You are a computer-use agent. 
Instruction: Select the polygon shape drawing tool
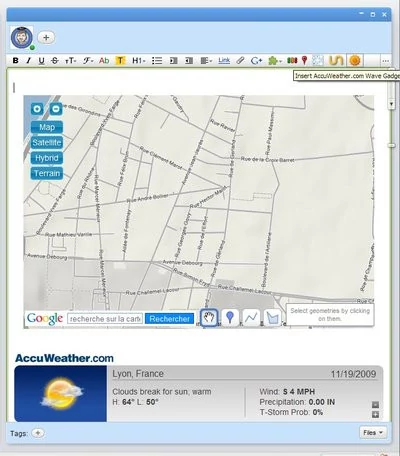pyautogui.click(x=273, y=317)
